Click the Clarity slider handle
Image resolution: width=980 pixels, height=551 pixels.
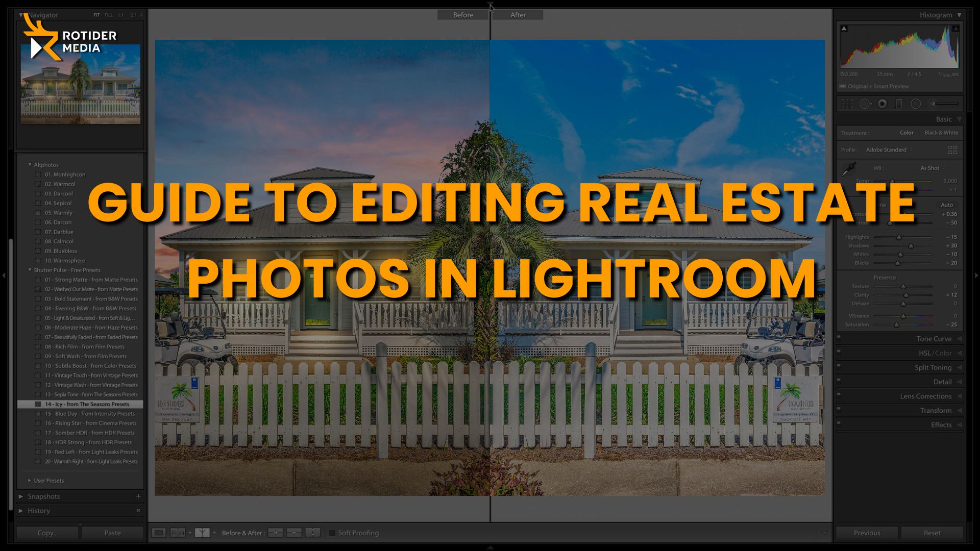point(906,295)
